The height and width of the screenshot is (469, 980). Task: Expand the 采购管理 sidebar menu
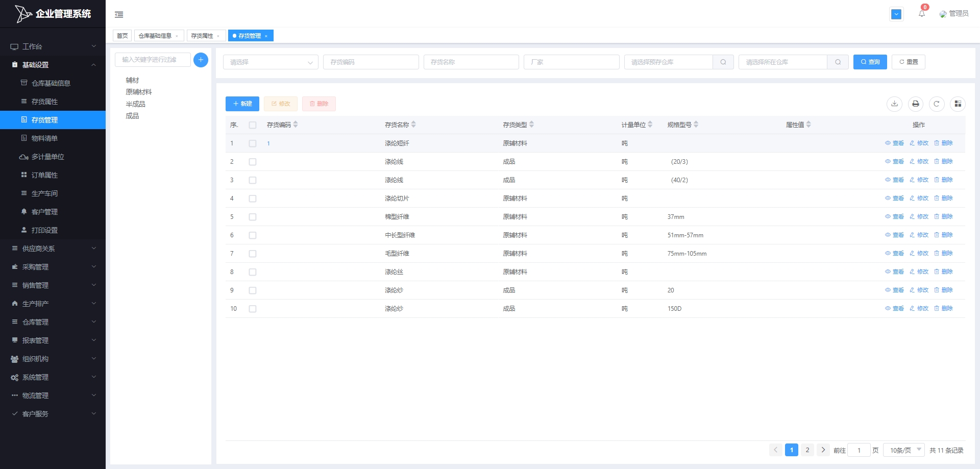click(x=53, y=267)
